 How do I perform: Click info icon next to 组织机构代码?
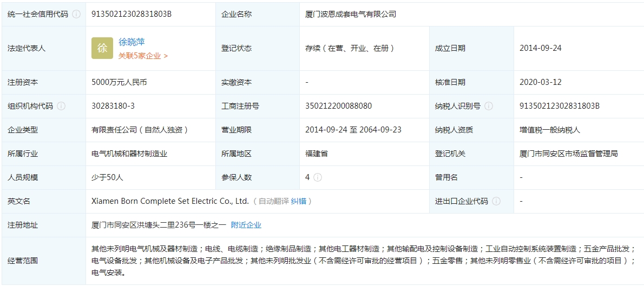(61, 106)
